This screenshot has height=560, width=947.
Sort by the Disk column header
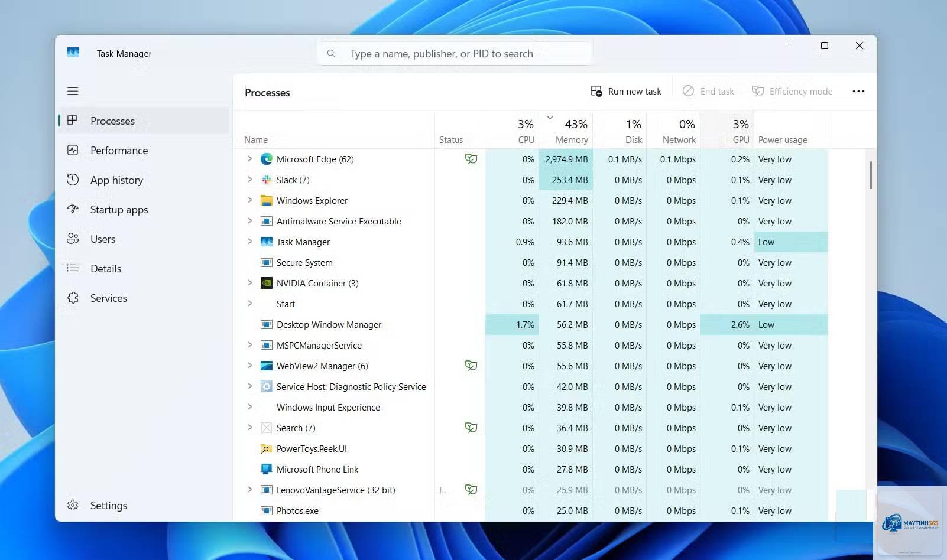click(x=620, y=131)
